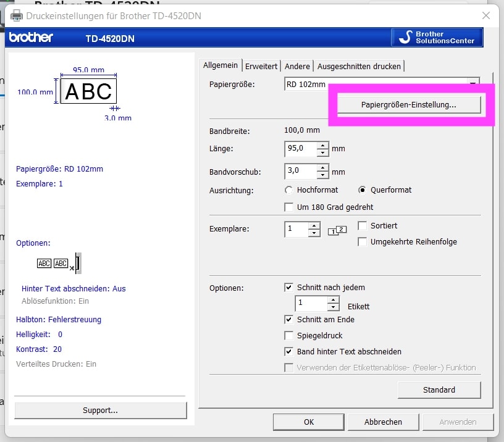Viewport: 504px width, 442px height.
Task: Click the Kontrast: 20 text
Action: [38, 349]
